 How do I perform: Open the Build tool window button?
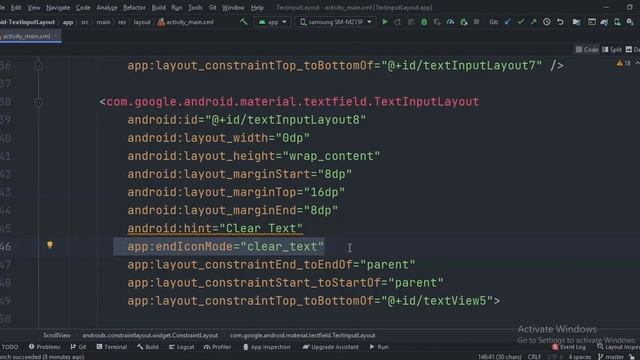pyautogui.click(x=148, y=347)
